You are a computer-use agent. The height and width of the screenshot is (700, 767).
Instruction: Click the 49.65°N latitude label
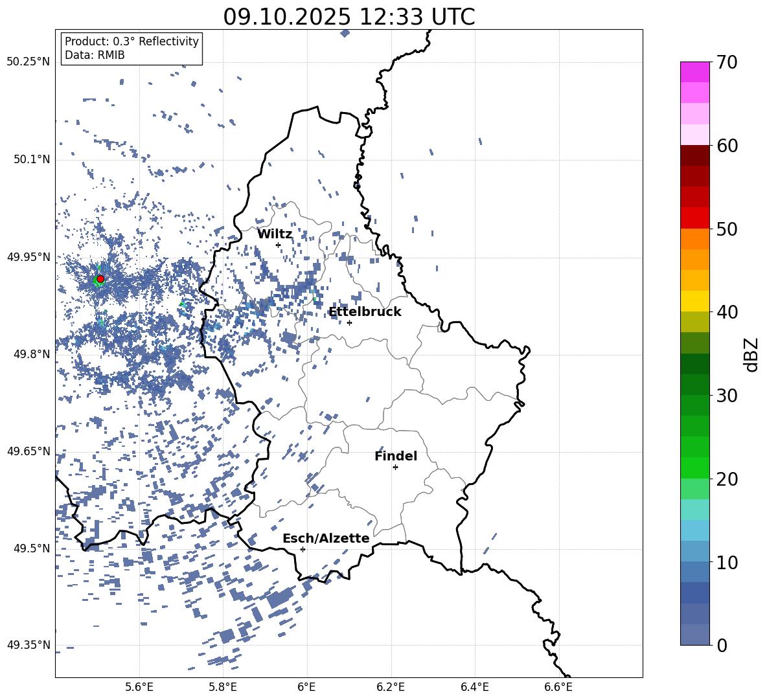[x=29, y=451]
